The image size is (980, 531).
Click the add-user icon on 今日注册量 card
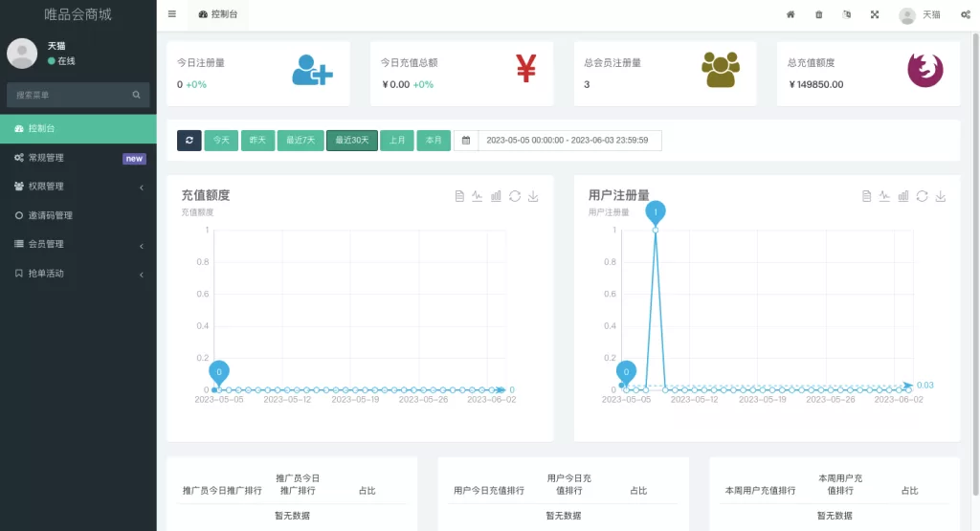click(x=312, y=70)
